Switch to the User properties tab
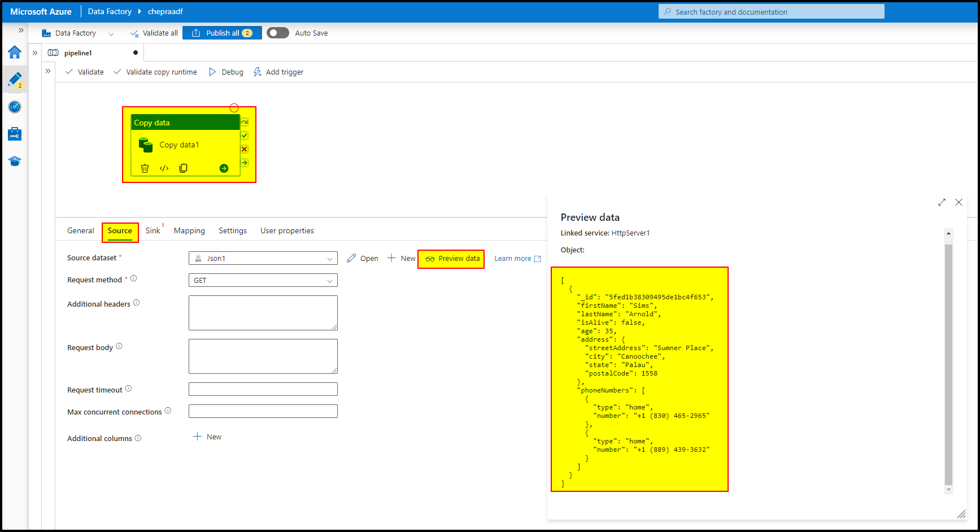This screenshot has height=532, width=980. 287,230
